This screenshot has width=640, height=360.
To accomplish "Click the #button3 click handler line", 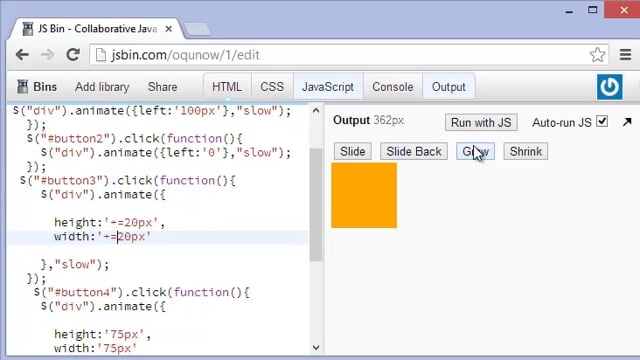I will coord(128,180).
